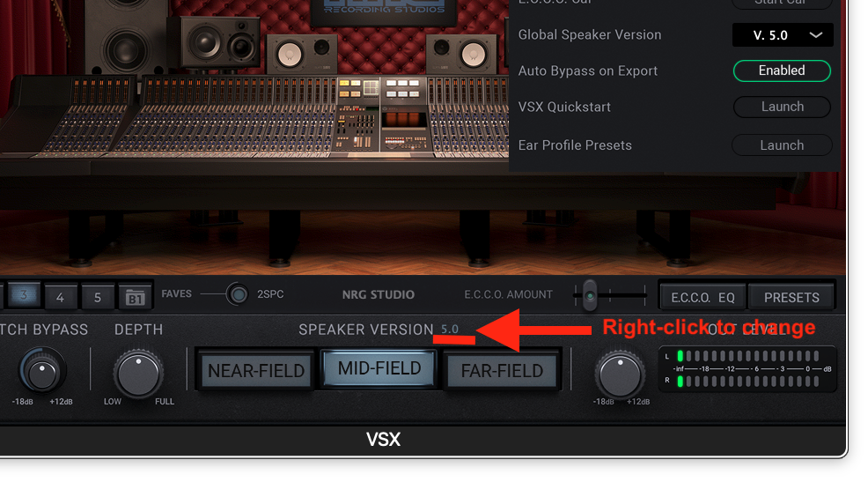Select the MID-FIELD speaker
The height and width of the screenshot is (482, 868).
[379, 368]
